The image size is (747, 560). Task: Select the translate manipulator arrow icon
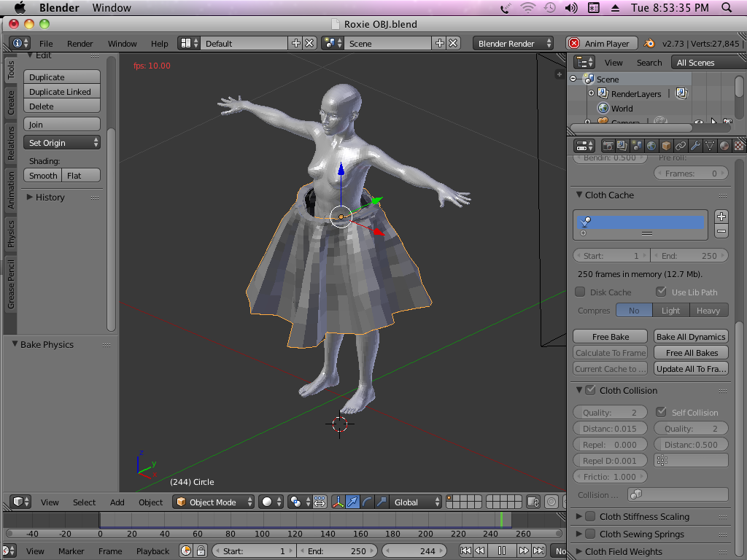pos(353,502)
